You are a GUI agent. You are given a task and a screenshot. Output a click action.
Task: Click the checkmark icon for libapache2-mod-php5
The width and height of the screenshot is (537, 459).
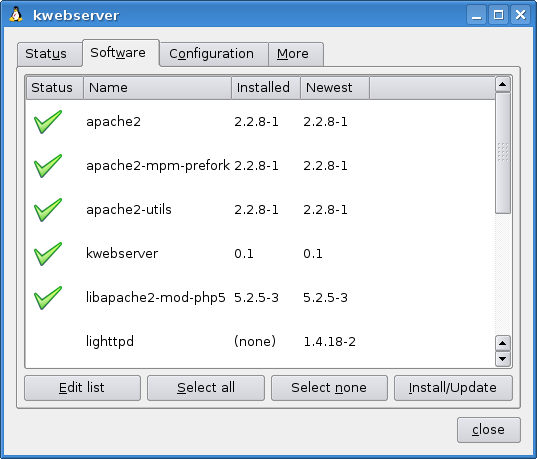(48, 298)
